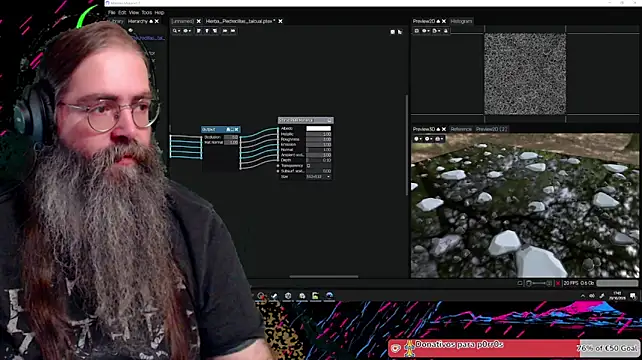Click the last arrow icon in graph toolbar
Screen dimensions: 642x360
coord(233,31)
